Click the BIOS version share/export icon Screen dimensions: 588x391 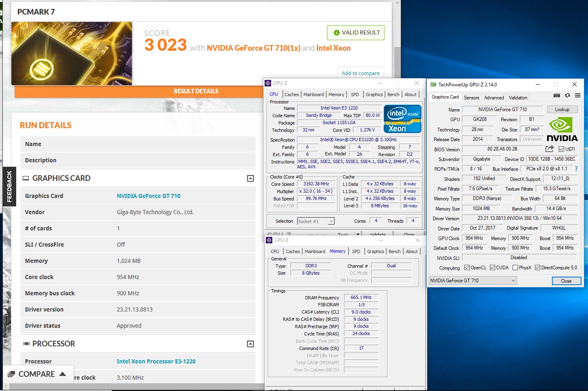pyautogui.click(x=550, y=149)
